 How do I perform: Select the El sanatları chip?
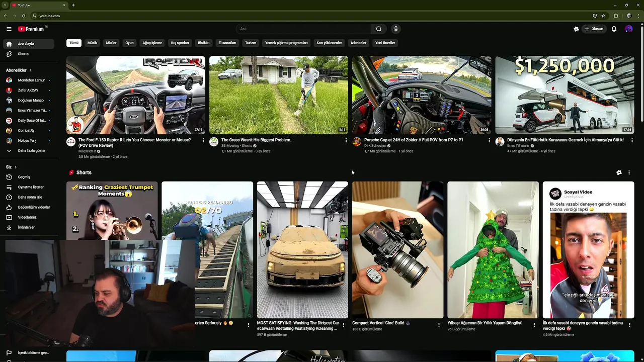(x=227, y=43)
